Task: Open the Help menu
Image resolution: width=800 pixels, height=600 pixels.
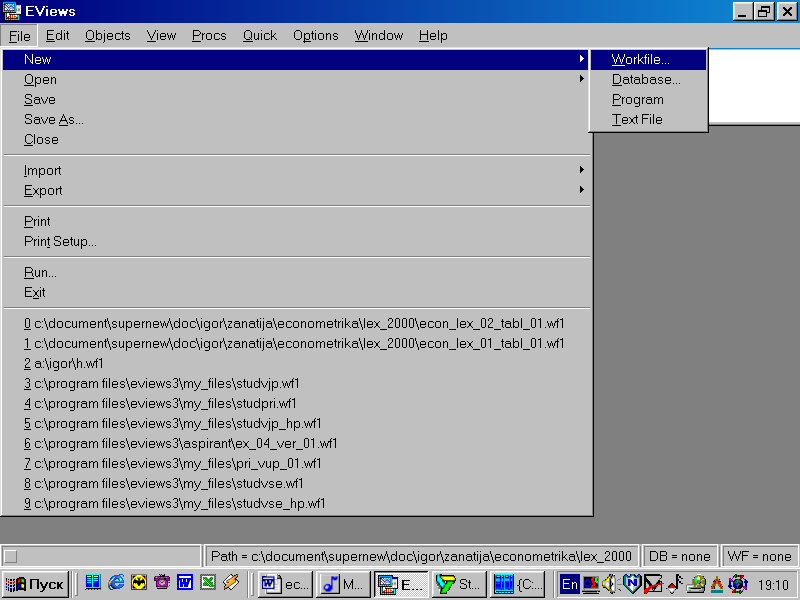Action: tap(433, 36)
